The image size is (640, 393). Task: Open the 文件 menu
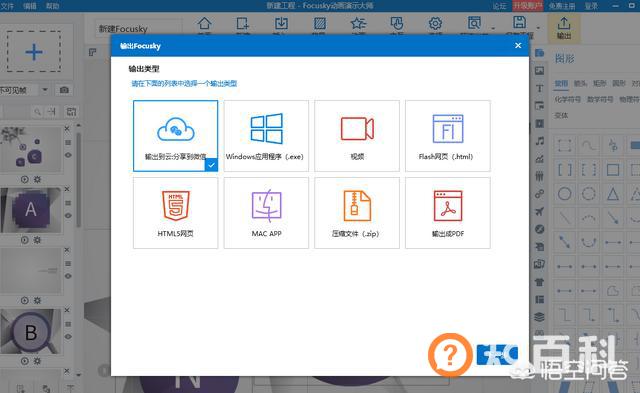[7, 6]
